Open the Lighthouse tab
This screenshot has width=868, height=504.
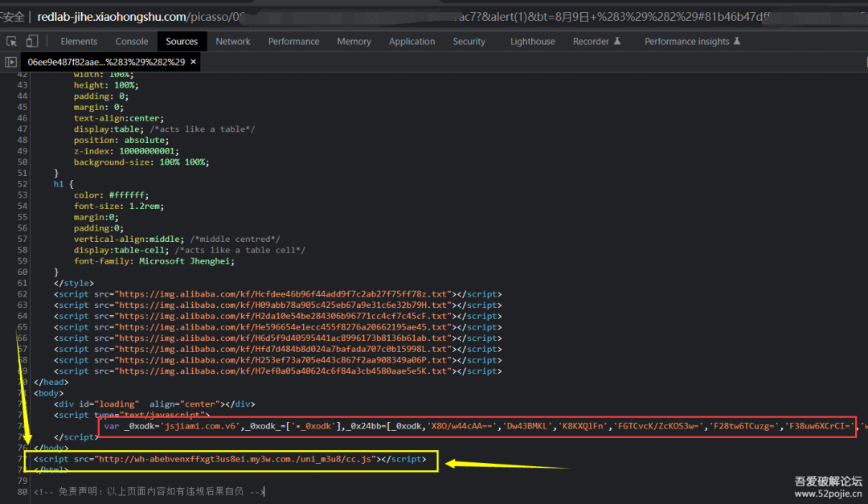(533, 42)
